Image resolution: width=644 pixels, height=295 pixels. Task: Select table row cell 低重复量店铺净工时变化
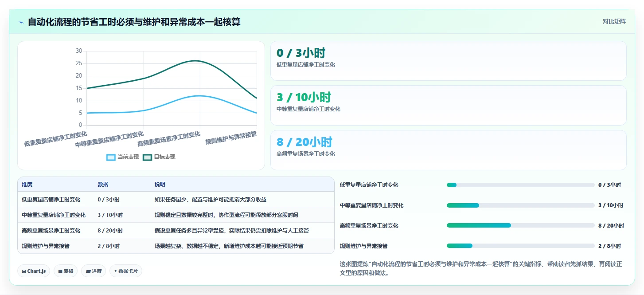51,200
